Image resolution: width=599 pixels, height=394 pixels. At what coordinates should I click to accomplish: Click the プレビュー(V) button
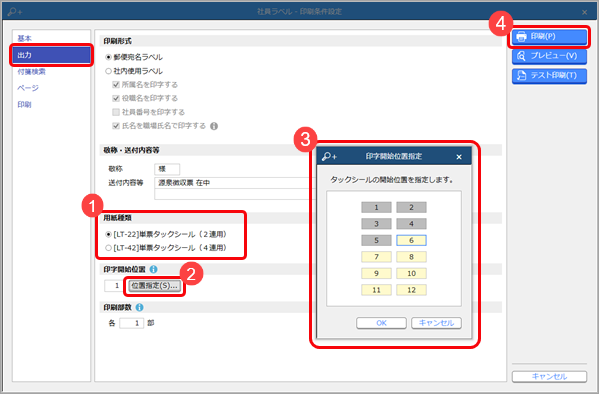tap(549, 56)
